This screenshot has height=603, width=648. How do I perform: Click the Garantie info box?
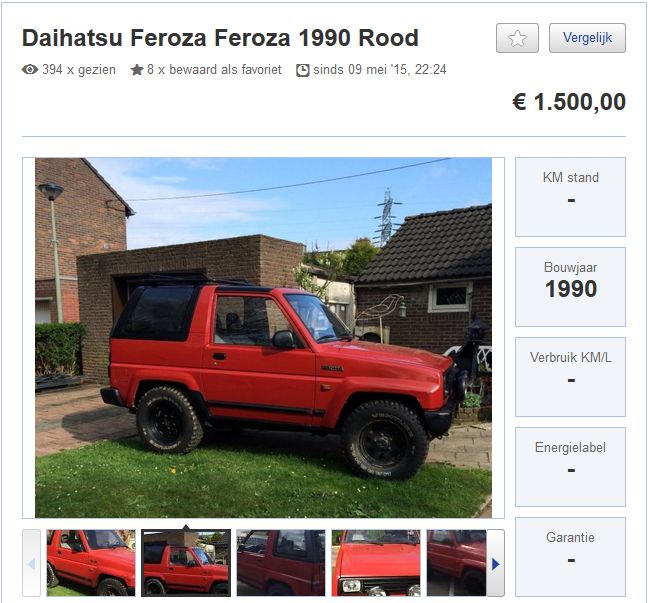[570, 557]
